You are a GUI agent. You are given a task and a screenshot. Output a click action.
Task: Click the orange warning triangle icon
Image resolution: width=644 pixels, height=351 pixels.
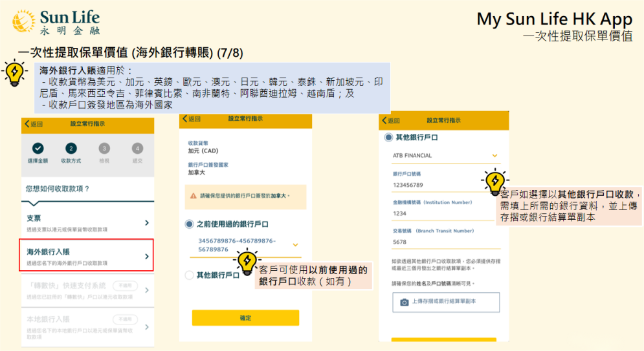[193, 195]
